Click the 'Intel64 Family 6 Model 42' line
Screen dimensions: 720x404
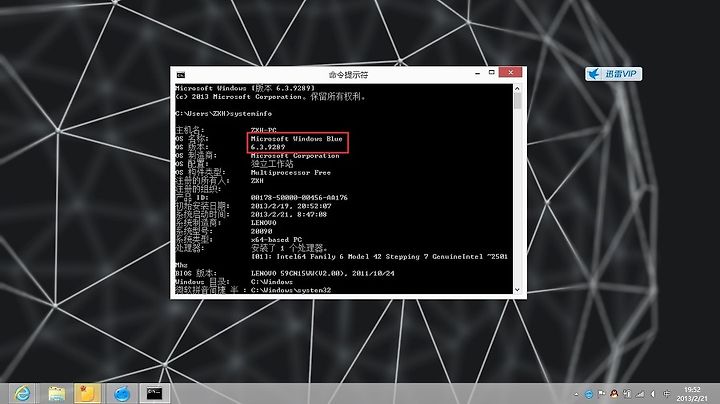379,257
